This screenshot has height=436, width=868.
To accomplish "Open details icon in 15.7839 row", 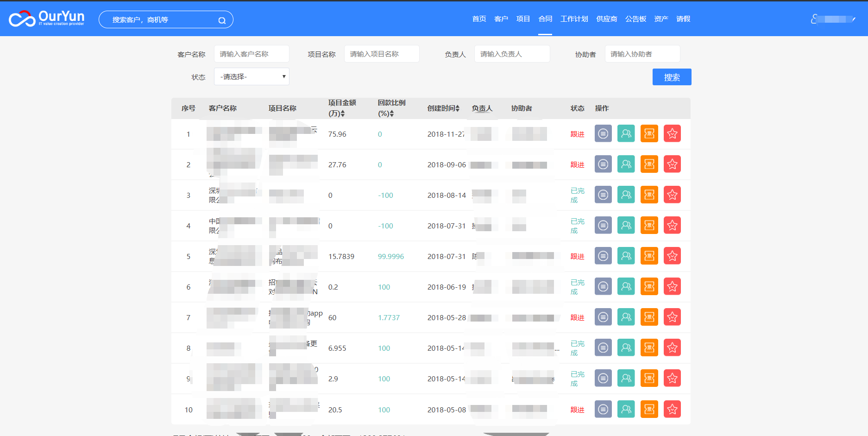I will [x=603, y=256].
